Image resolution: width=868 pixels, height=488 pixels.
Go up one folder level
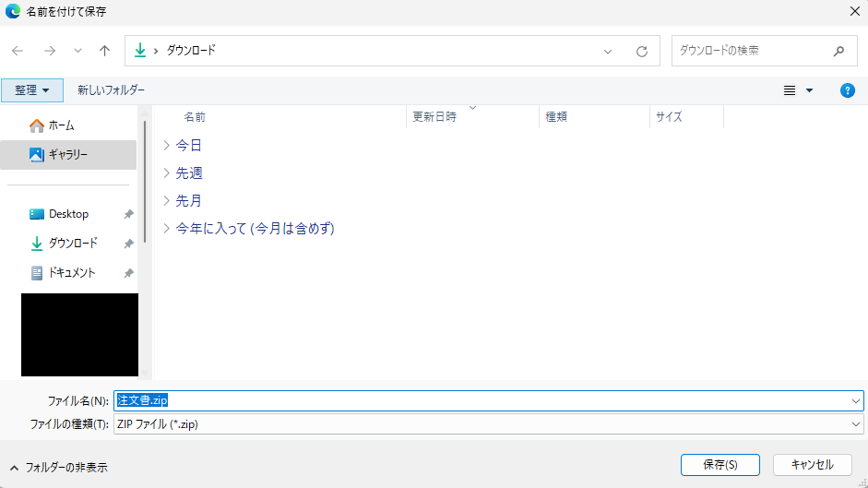pyautogui.click(x=104, y=52)
